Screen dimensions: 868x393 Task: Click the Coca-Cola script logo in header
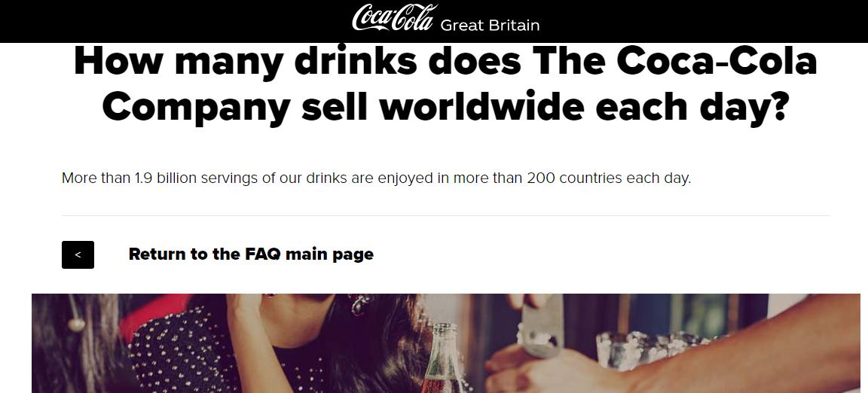(394, 18)
